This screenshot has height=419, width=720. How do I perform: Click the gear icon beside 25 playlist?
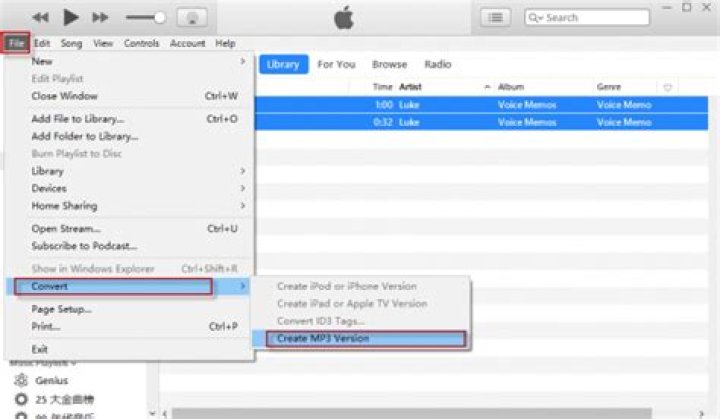21,399
